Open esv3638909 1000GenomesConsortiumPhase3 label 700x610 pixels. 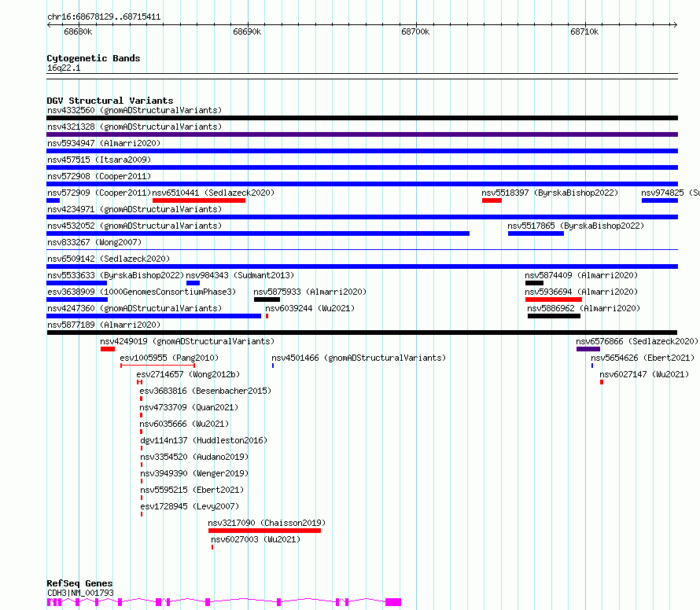(x=142, y=292)
